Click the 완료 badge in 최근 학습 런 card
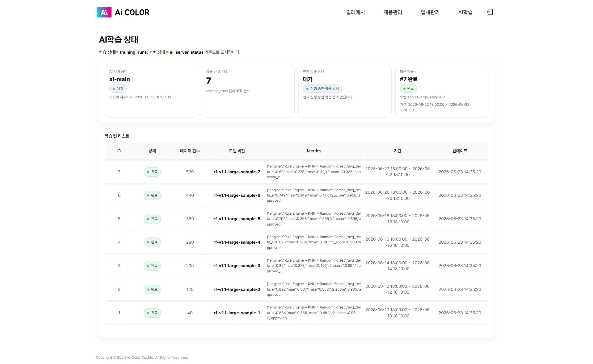The image size is (593, 364). point(408,89)
